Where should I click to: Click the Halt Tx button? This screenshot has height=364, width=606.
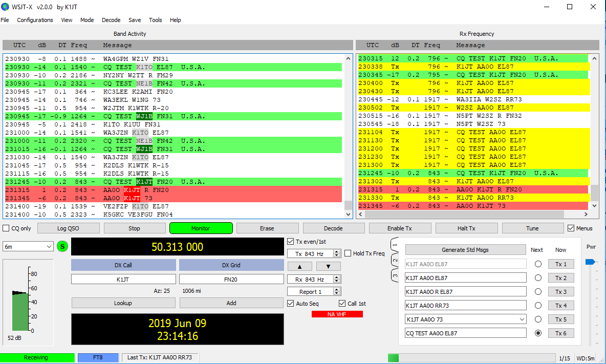(466, 228)
